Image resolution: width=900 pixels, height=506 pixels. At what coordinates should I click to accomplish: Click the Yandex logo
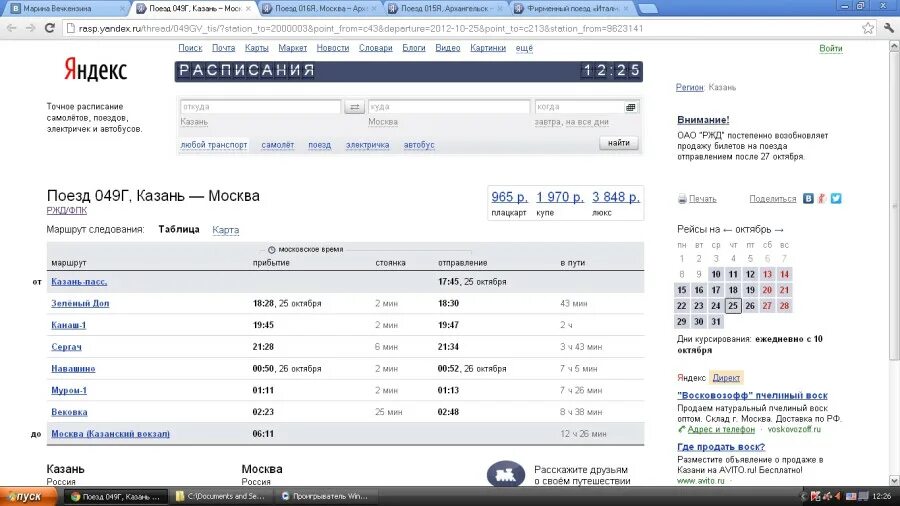(x=95, y=70)
